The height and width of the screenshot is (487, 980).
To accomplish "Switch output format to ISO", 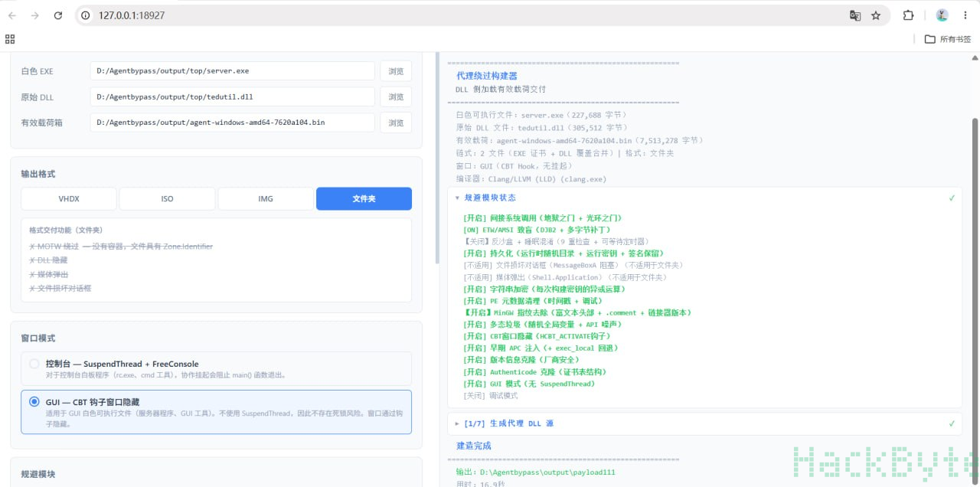I will coord(167,199).
